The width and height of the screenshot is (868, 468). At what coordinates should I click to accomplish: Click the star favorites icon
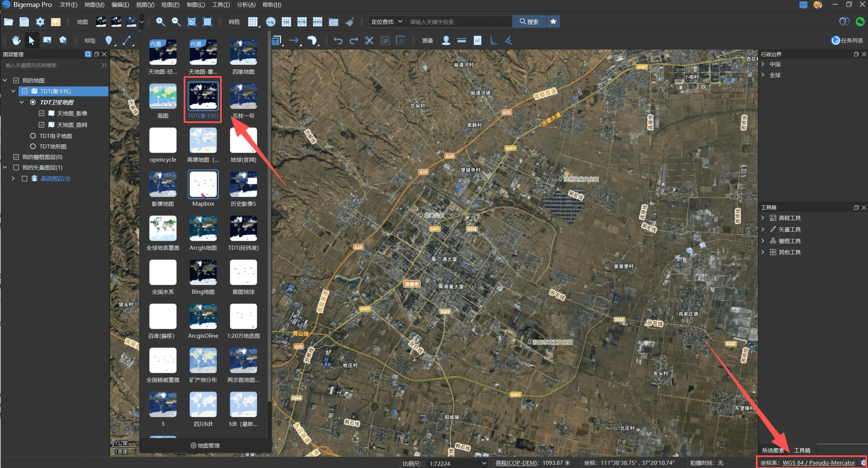coord(553,22)
